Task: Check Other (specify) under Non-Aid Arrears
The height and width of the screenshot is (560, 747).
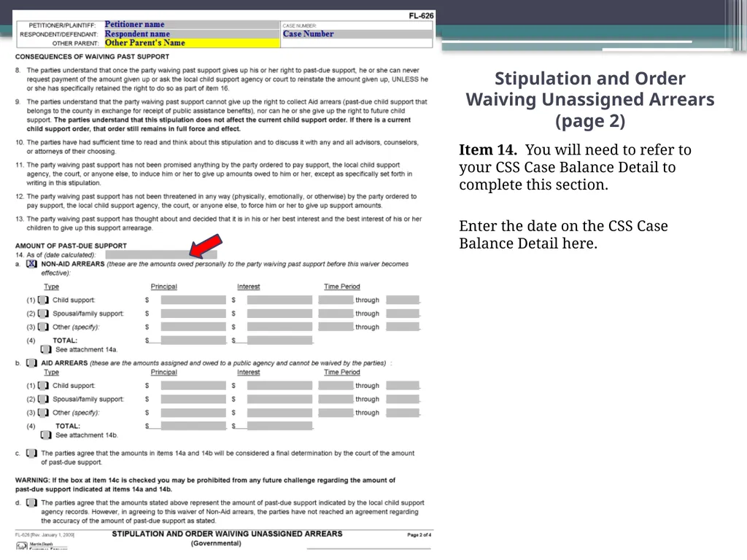Action: tap(43, 327)
